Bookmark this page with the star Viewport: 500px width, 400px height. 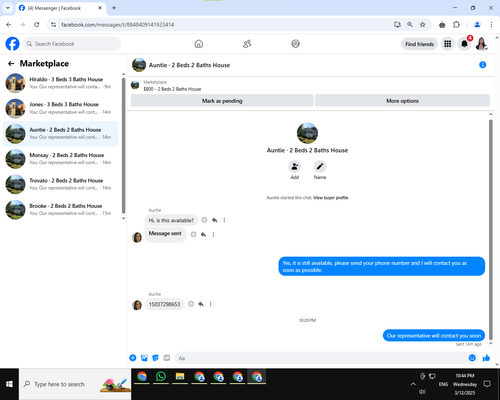pyautogui.click(x=422, y=24)
